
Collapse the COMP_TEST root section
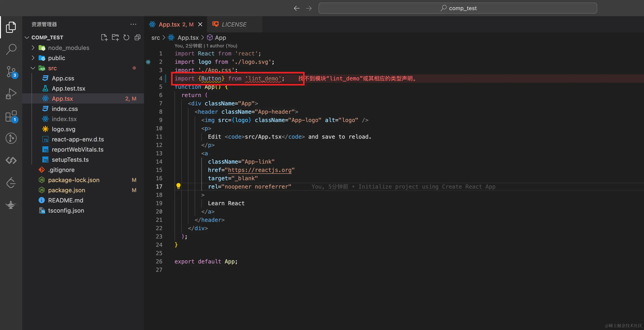[x=27, y=37]
